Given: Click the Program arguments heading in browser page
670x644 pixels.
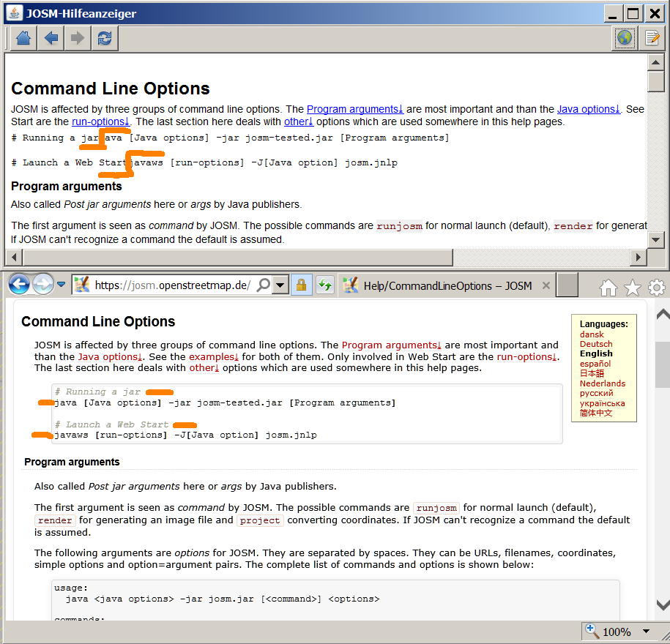Looking at the screenshot, I should click(72, 462).
